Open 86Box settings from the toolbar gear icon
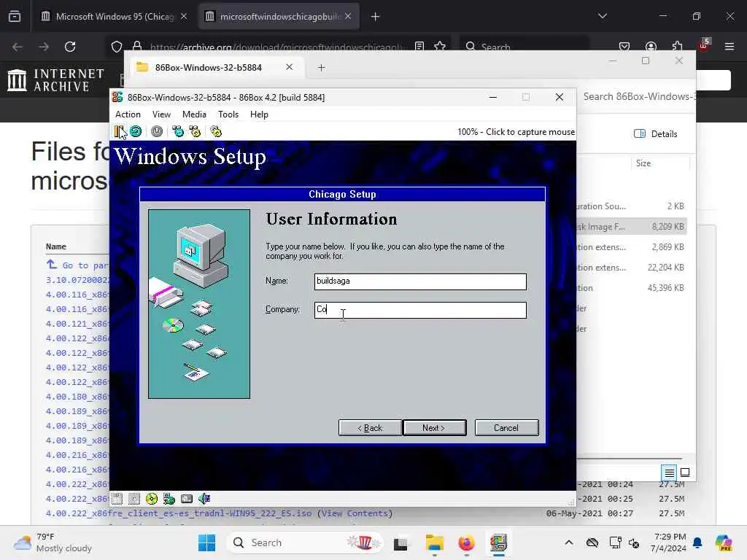Image resolution: width=747 pixels, height=560 pixels. (x=216, y=131)
